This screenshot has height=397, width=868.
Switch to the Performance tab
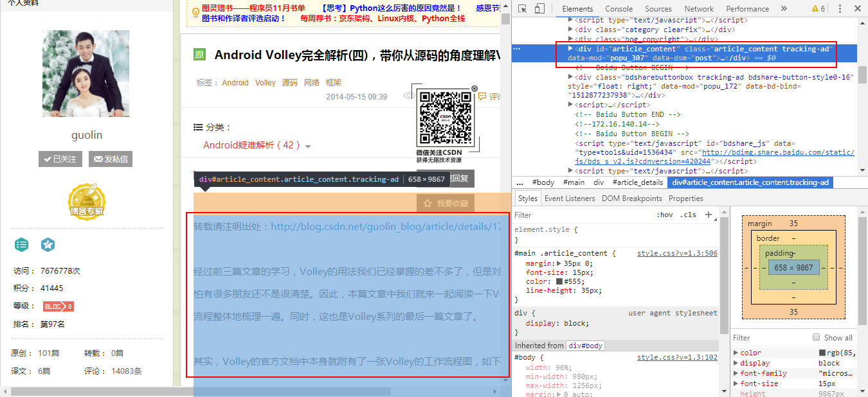[747, 9]
